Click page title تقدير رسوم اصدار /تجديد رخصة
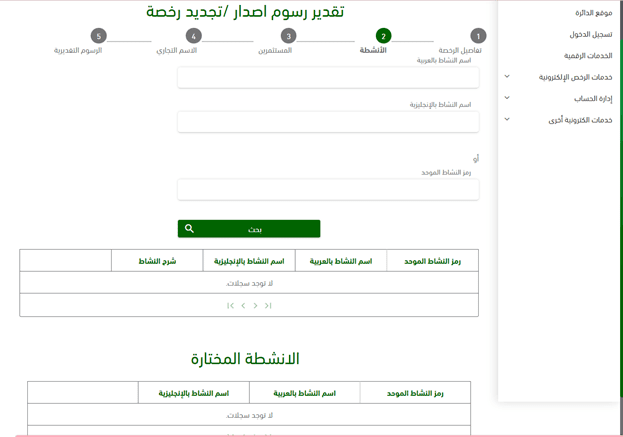The image size is (623, 437). 245,12
